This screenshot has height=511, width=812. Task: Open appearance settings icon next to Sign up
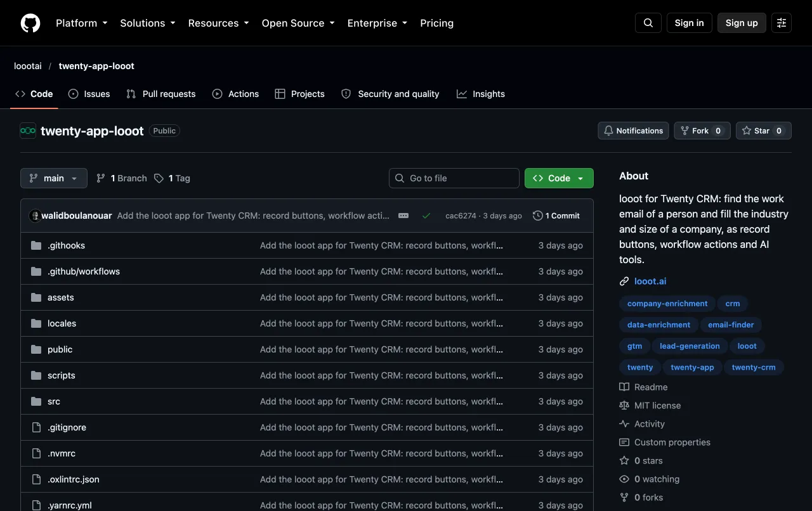[x=782, y=23]
